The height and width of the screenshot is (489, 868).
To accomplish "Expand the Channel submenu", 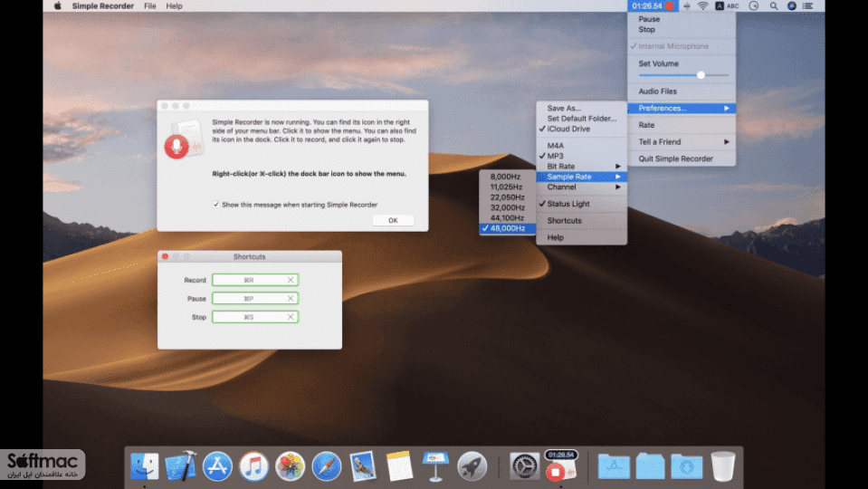I will point(581,187).
